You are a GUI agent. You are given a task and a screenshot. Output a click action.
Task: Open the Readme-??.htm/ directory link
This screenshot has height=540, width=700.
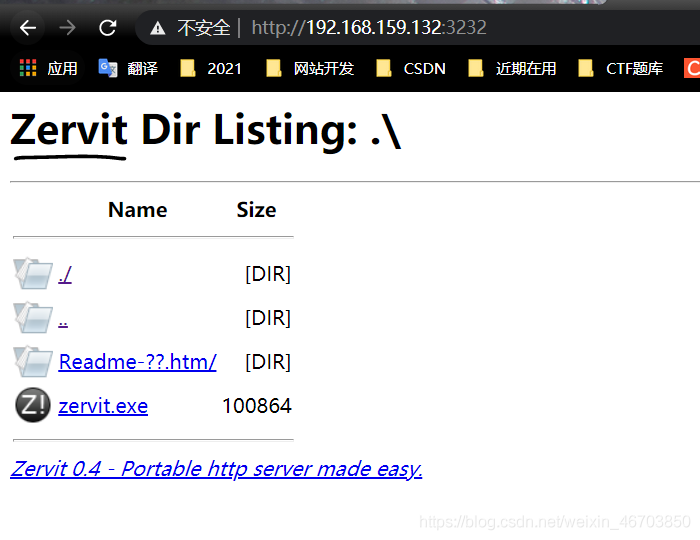(138, 361)
